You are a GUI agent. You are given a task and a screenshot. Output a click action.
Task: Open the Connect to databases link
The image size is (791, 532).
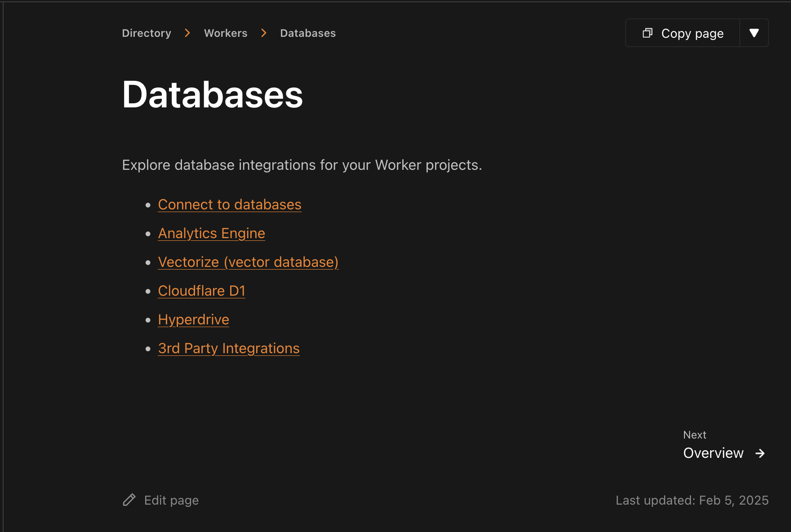[230, 204]
